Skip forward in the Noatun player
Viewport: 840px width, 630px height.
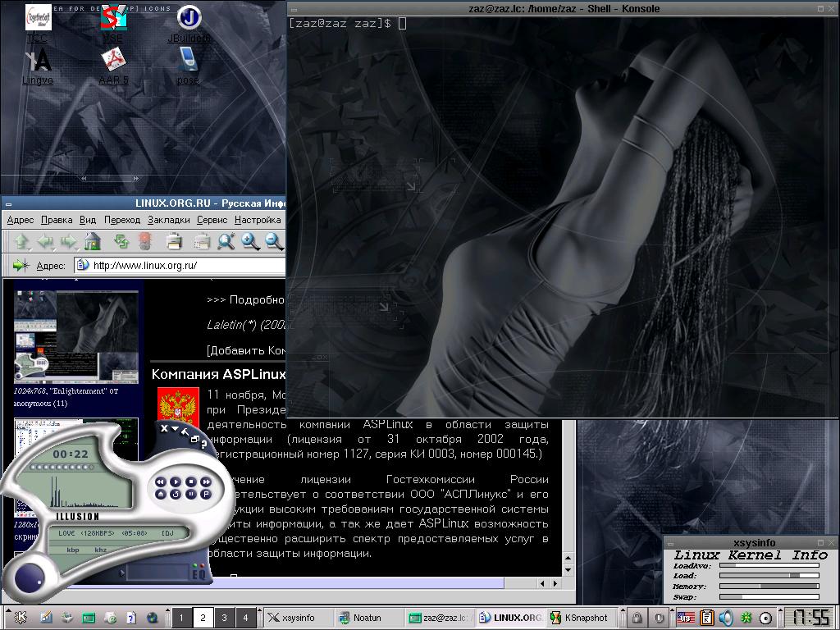point(206,482)
